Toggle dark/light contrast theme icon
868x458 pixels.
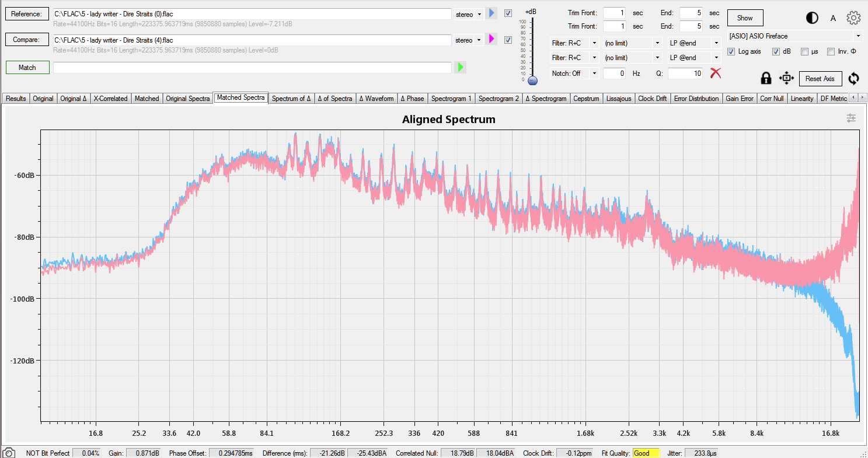[x=812, y=18]
